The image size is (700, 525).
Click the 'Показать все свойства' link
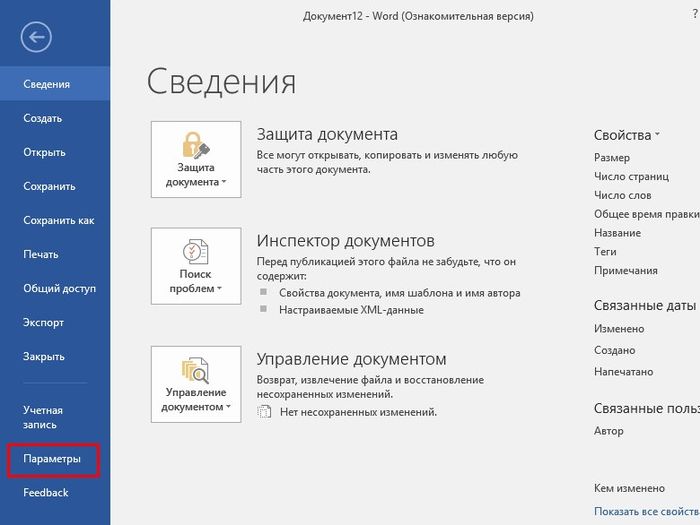[x=646, y=511]
